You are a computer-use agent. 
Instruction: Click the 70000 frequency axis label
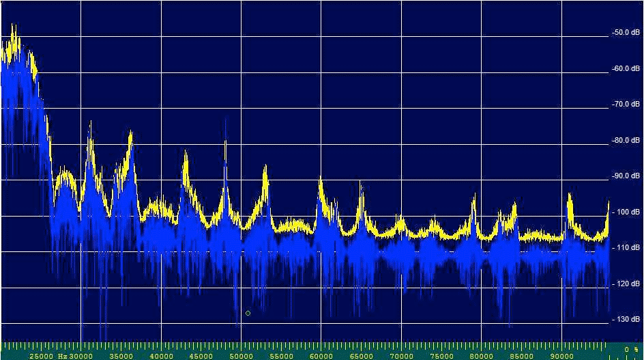(x=401, y=356)
